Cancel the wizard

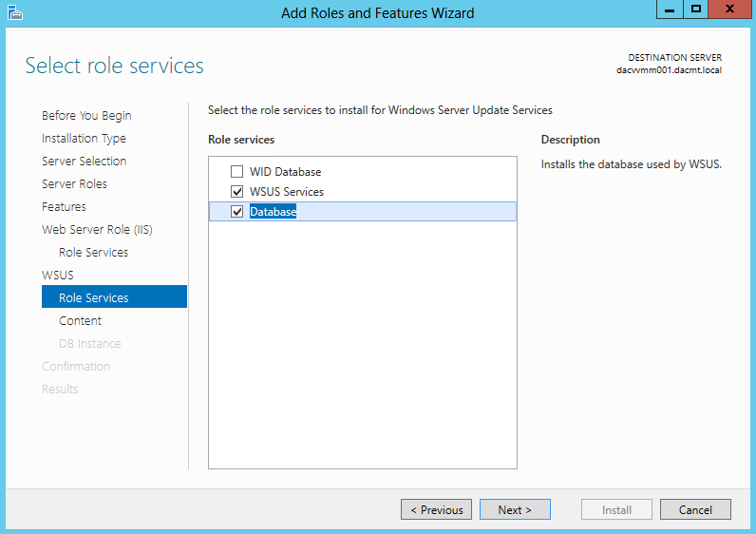pyautogui.click(x=695, y=509)
